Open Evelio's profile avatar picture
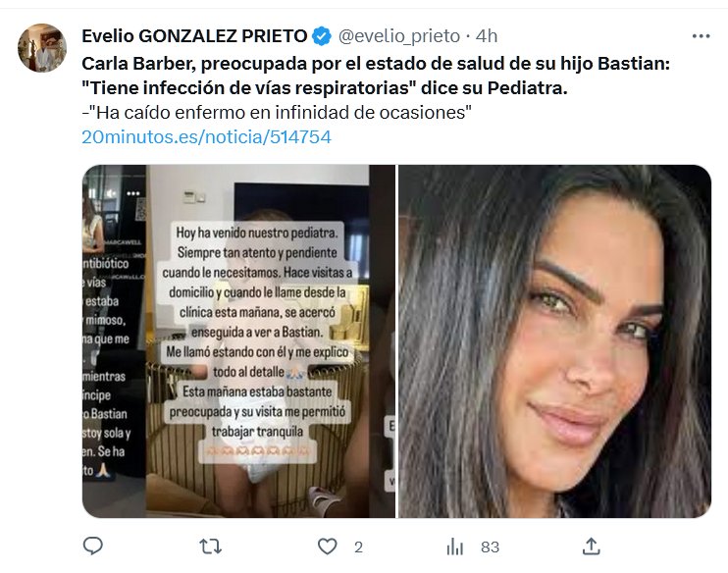This screenshot has height=573, width=728. (42, 48)
